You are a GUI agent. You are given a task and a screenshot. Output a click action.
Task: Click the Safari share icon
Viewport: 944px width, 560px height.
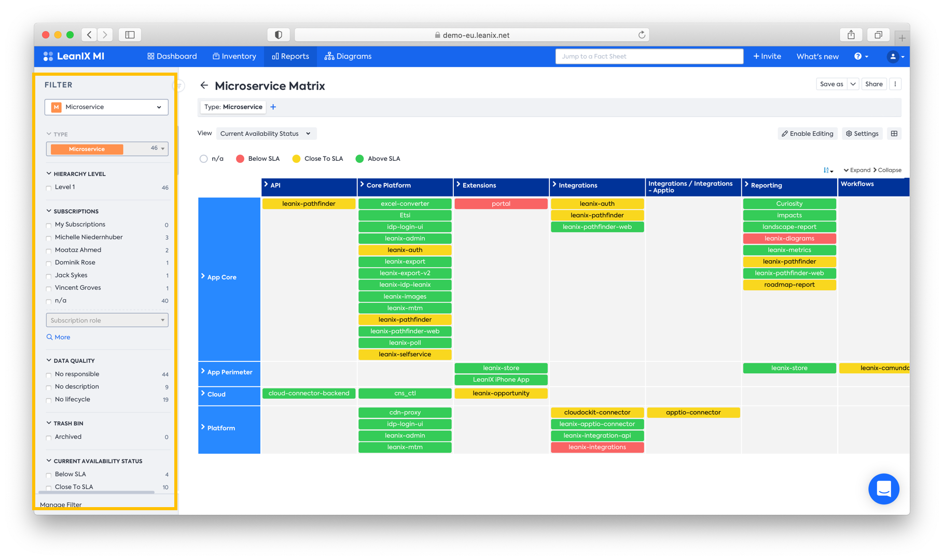click(x=851, y=35)
